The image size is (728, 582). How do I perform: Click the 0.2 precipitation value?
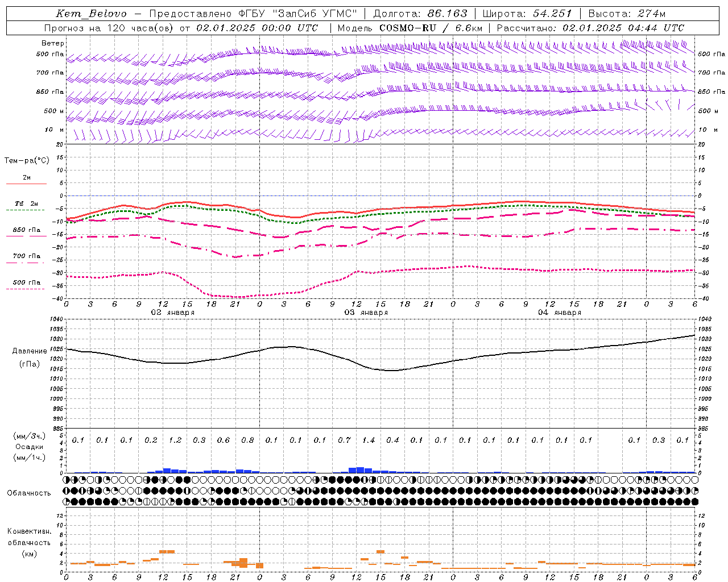[151, 440]
